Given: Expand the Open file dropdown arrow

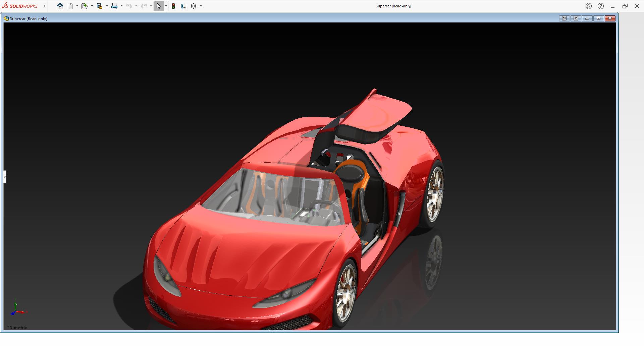Looking at the screenshot, I should pos(92,6).
